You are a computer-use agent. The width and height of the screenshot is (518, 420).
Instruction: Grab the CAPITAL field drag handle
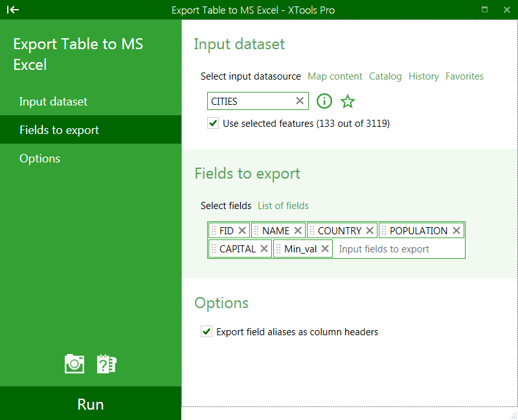[x=214, y=249]
